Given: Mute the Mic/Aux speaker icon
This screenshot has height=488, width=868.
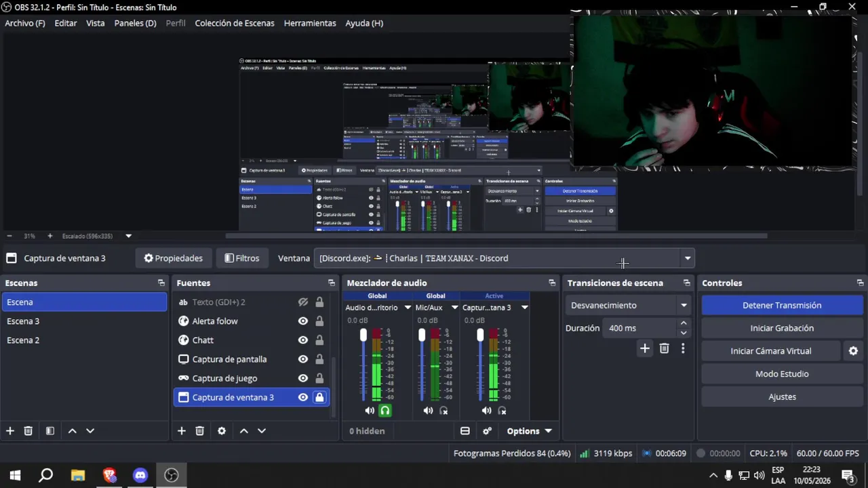Looking at the screenshot, I should pos(428,411).
